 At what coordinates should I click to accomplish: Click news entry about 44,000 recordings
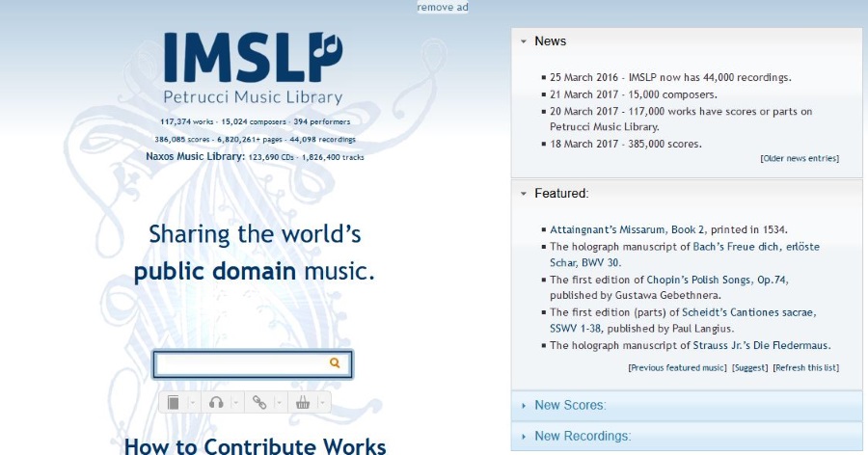point(670,77)
